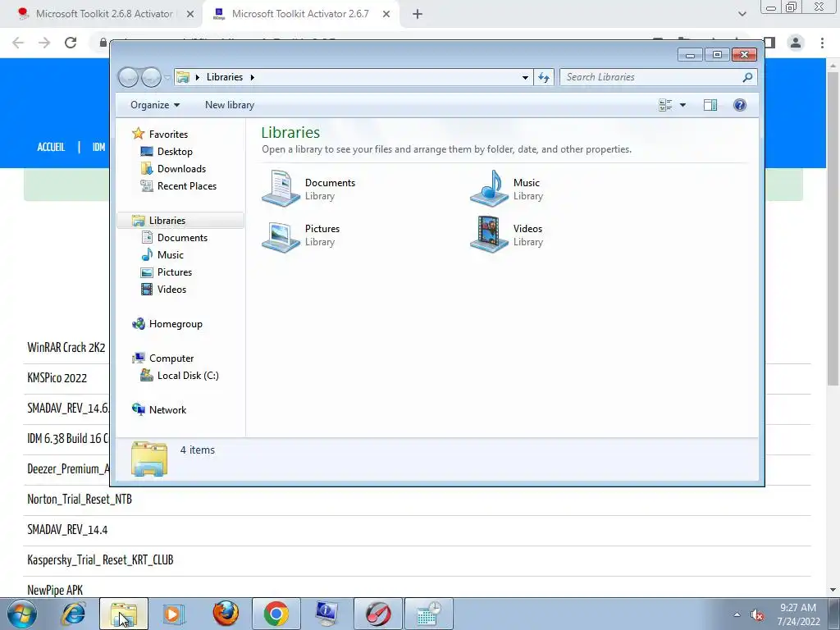The image size is (840, 630).
Task: Open SMADAV_REV_14.4 link
Action: [x=67, y=530]
